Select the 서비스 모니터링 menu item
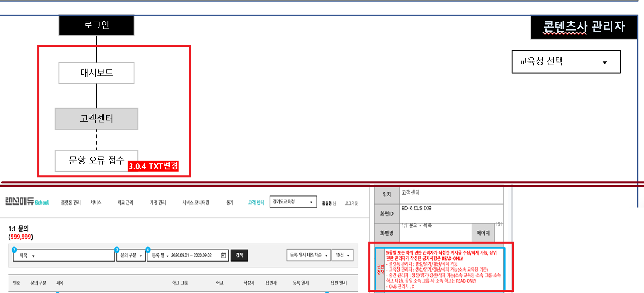The width and height of the screenshot is (644, 293). [196, 203]
